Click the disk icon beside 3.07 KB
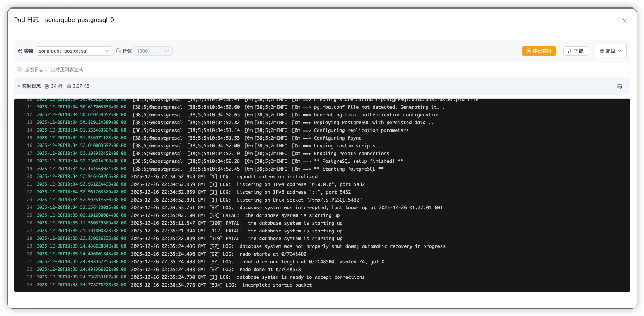 click(x=69, y=86)
